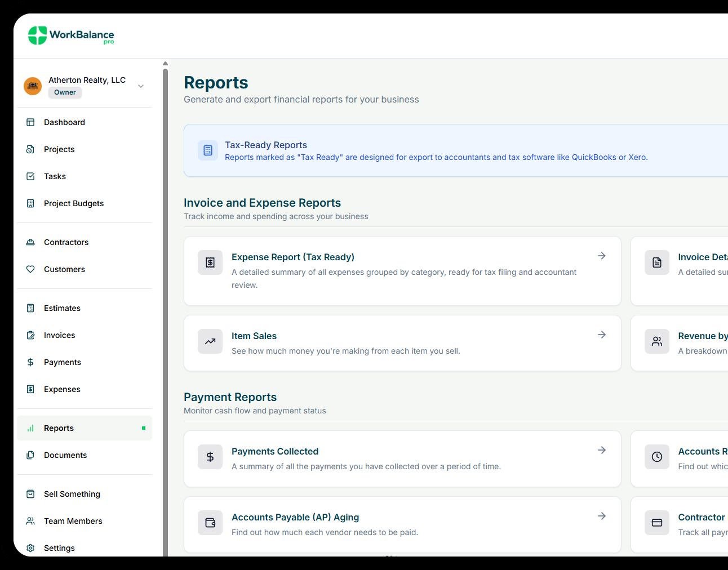Open the Invoices menu item

pos(59,335)
